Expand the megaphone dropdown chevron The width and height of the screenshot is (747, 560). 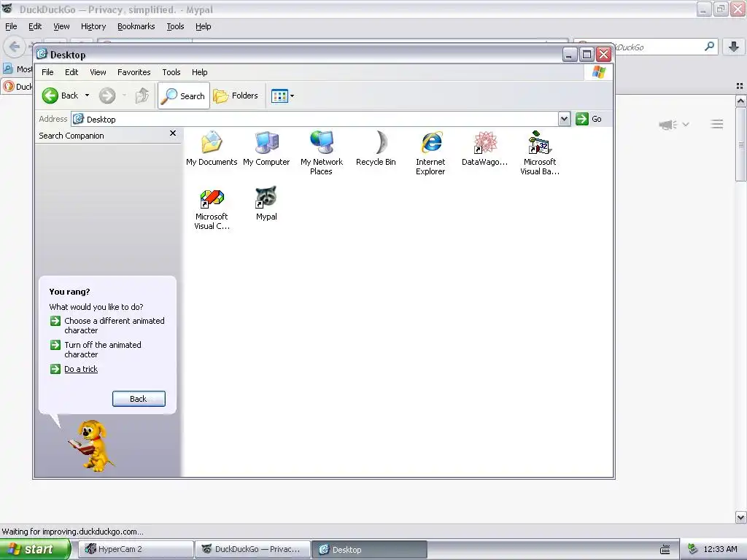tap(686, 124)
